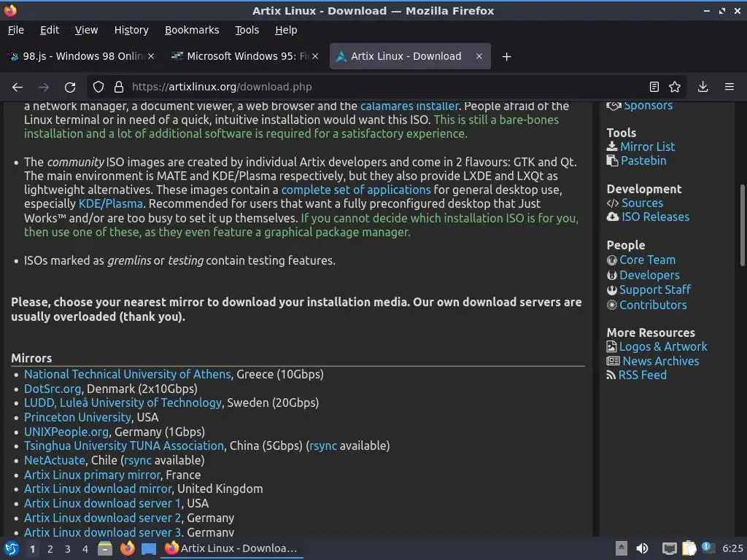The width and height of the screenshot is (747, 560).
Task: Select Artix Linux window in taskbar
Action: (x=232, y=548)
